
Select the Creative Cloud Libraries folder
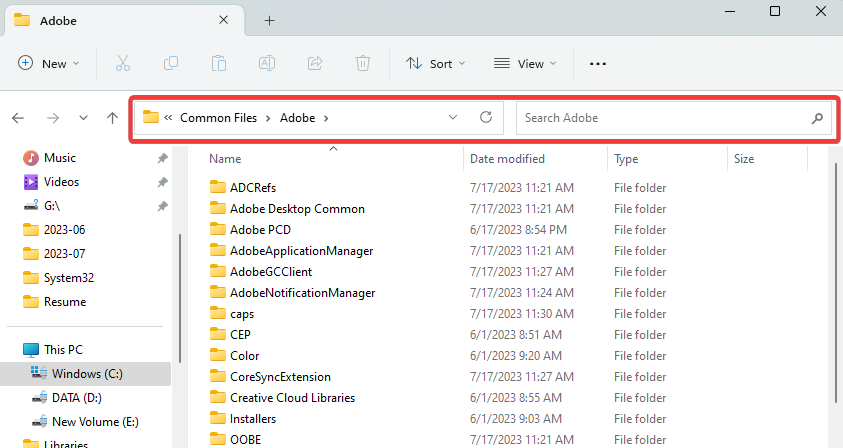coord(291,397)
